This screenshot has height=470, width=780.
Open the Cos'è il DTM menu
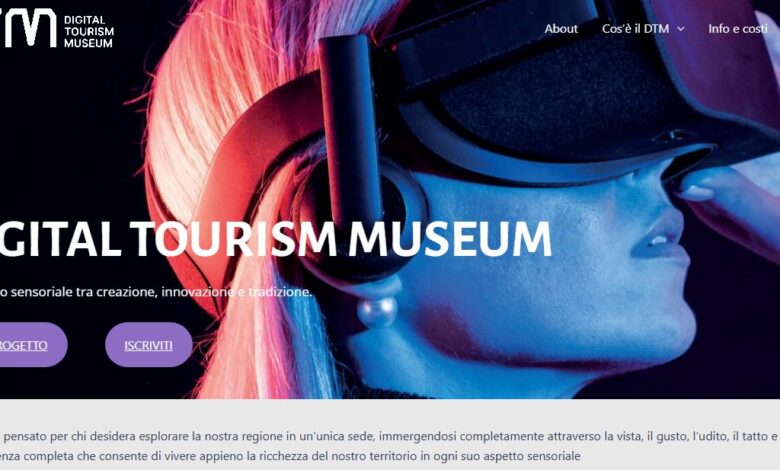point(636,29)
